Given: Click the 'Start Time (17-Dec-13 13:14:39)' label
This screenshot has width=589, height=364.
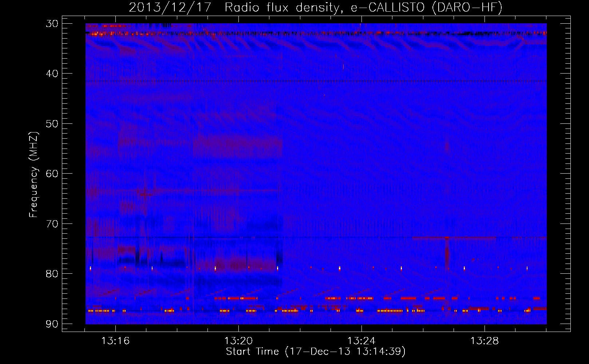Looking at the screenshot, I should coord(316,352).
